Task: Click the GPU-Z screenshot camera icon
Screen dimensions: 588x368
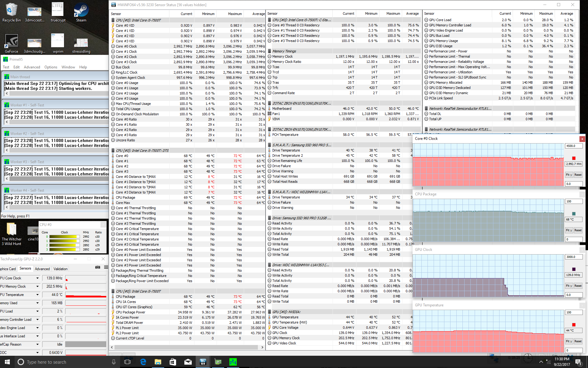Action: tap(98, 267)
